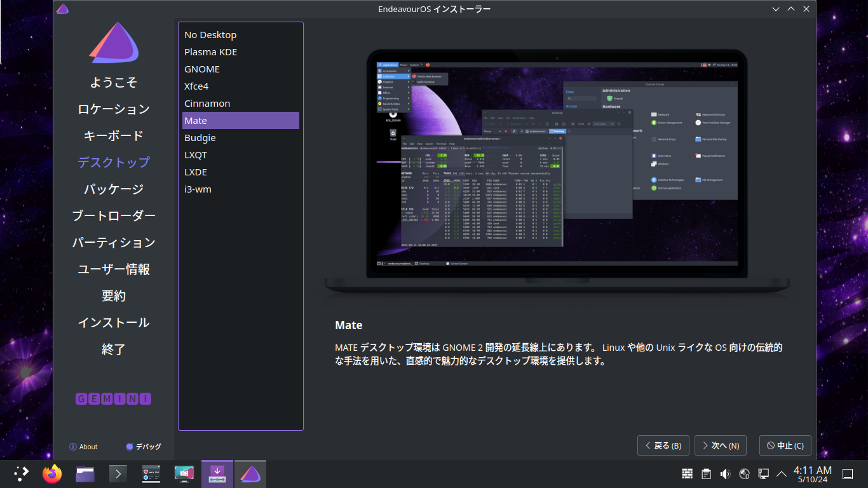Click the インストール step in the sidebar
The width and height of the screenshot is (868, 488).
[114, 322]
